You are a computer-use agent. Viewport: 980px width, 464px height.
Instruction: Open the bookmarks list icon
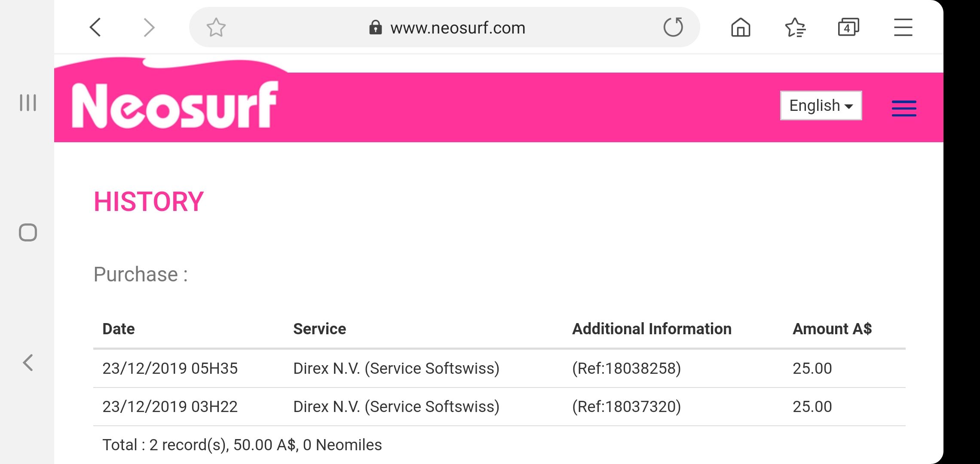click(x=795, y=28)
